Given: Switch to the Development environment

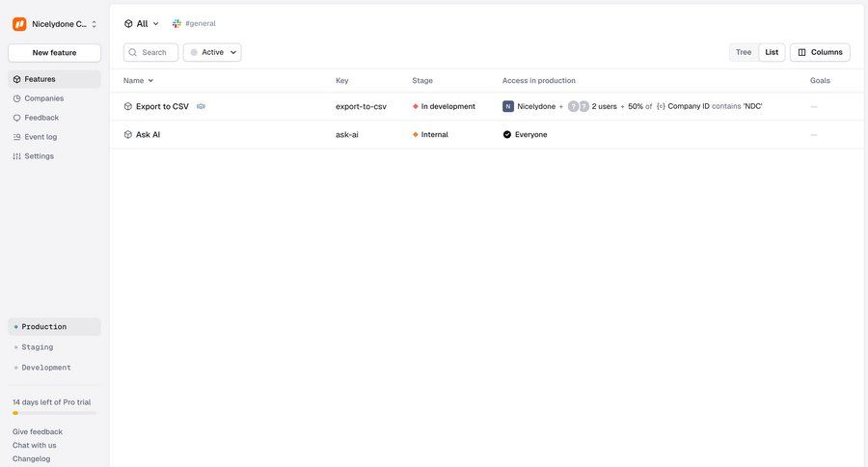Looking at the screenshot, I should point(54,368).
